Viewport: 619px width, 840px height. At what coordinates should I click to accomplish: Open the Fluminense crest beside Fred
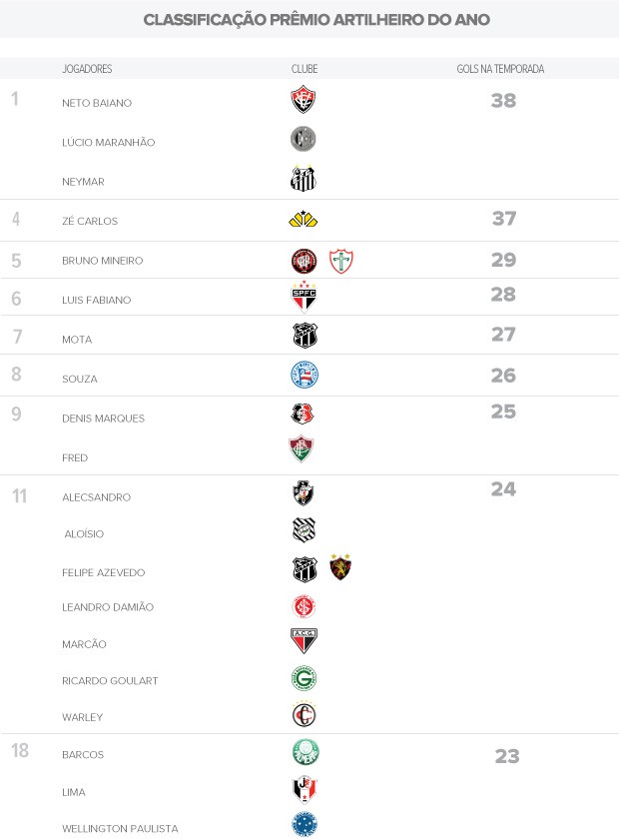point(302,448)
